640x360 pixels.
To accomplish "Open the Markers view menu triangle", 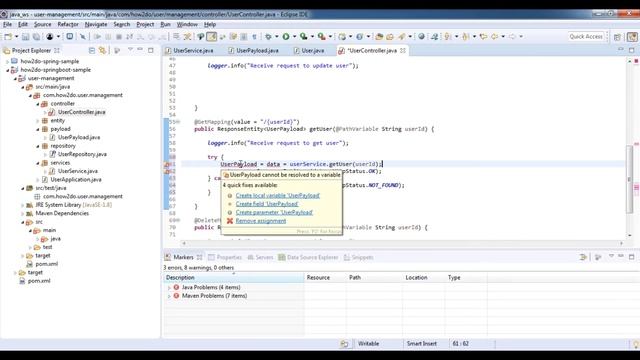I will click(x=611, y=256).
